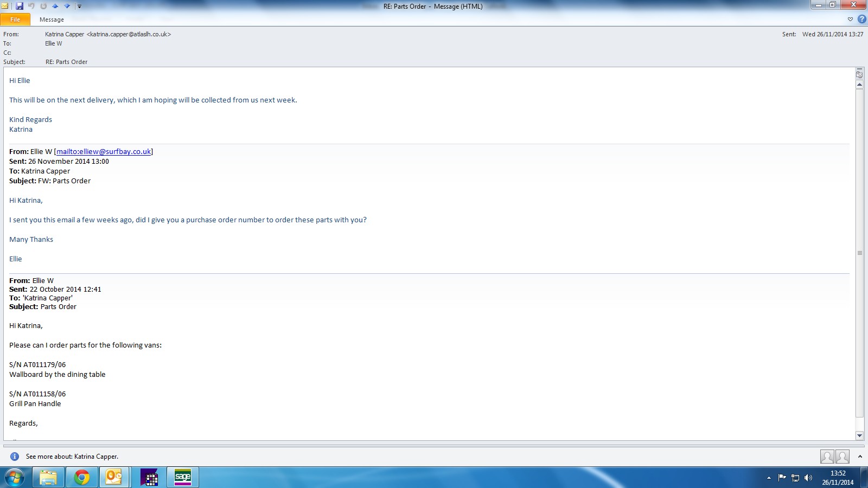Close the RE: Parts Order message window
Image resolution: width=868 pixels, height=488 pixels.
(x=853, y=5)
